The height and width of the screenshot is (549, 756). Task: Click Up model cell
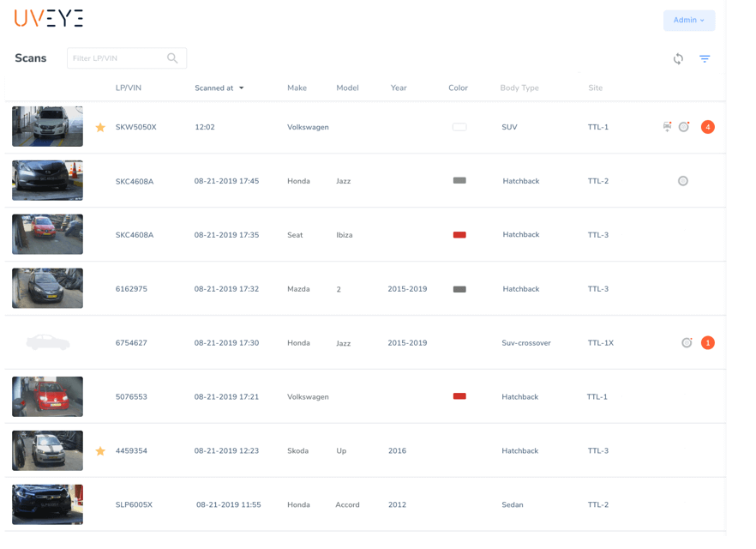[341, 451]
